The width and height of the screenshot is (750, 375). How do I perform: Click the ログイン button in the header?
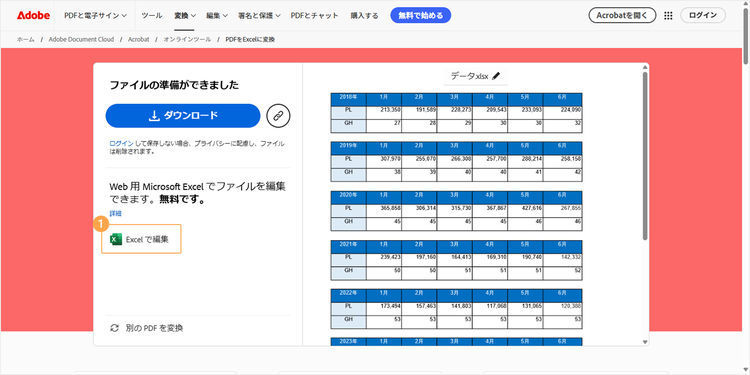tap(703, 15)
